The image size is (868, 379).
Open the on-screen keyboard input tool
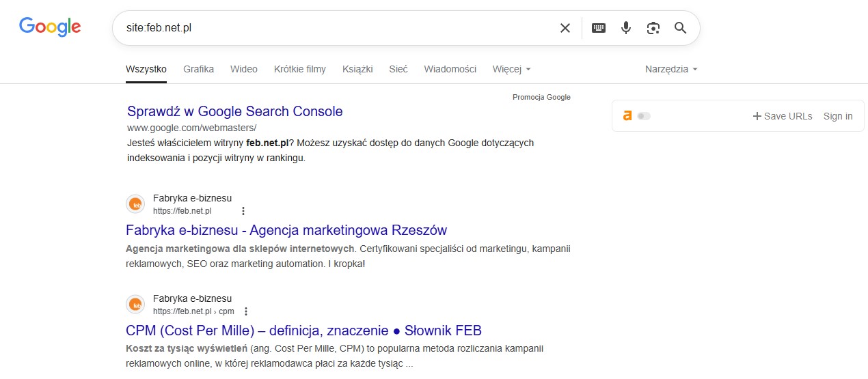pos(599,28)
